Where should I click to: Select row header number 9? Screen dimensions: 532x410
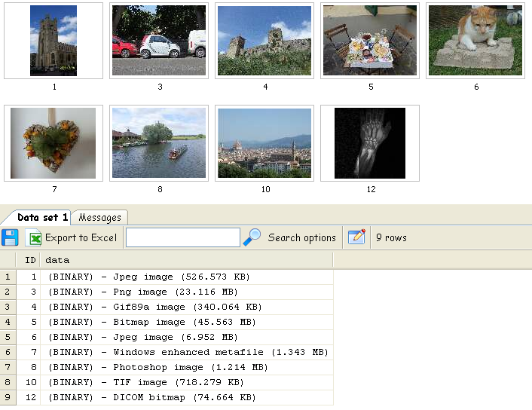[x=8, y=397]
